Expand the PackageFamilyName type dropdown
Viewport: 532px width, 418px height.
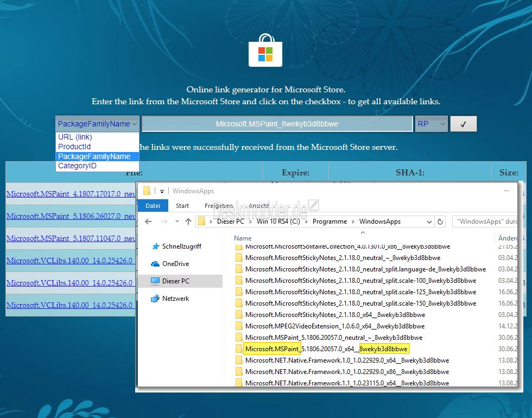point(97,124)
